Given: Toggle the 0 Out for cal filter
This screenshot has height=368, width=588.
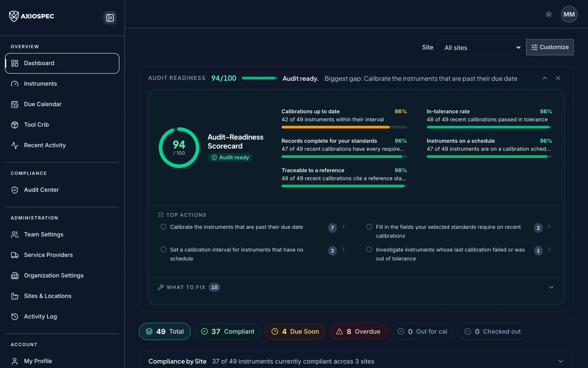Looking at the screenshot, I should coord(422,331).
